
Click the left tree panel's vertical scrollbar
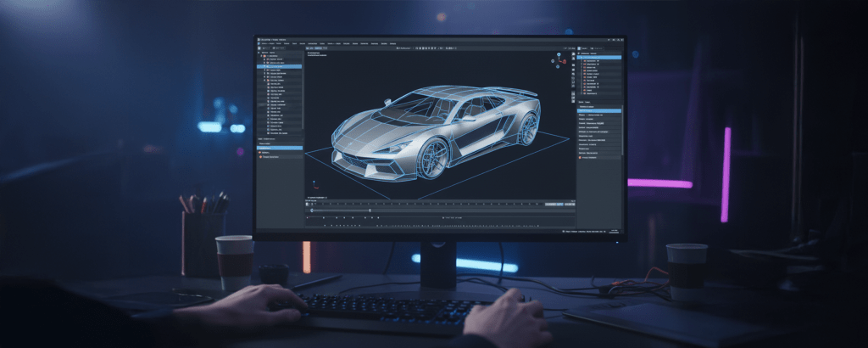[303, 92]
